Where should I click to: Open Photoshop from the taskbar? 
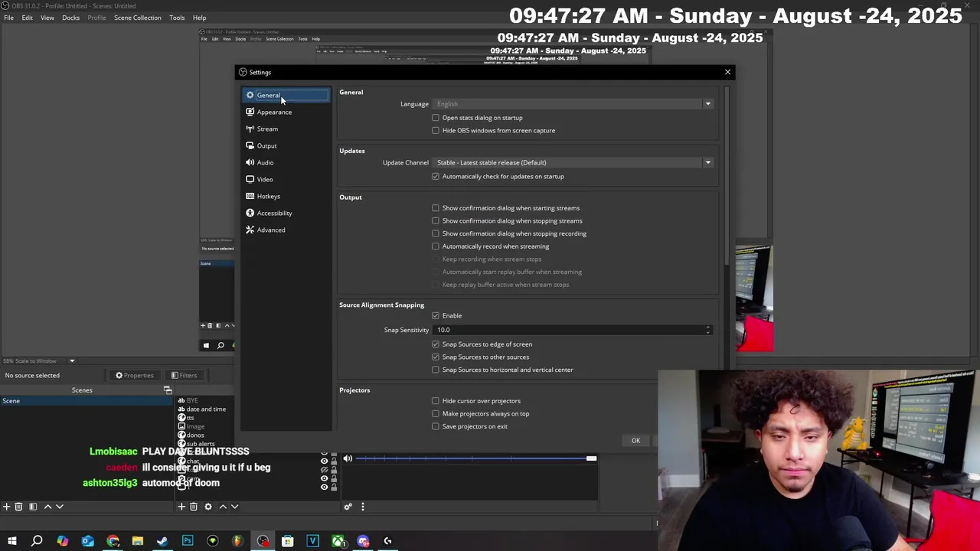tap(188, 541)
